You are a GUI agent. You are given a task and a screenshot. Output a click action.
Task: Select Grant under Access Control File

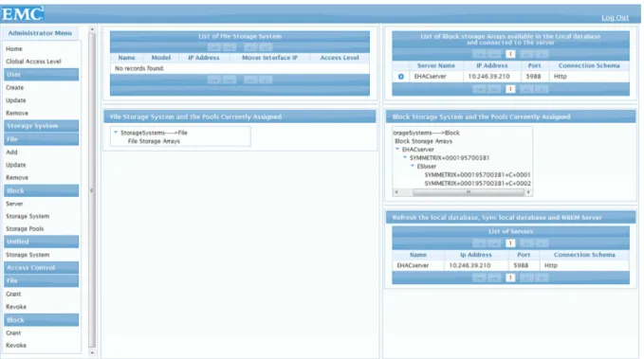(13, 295)
